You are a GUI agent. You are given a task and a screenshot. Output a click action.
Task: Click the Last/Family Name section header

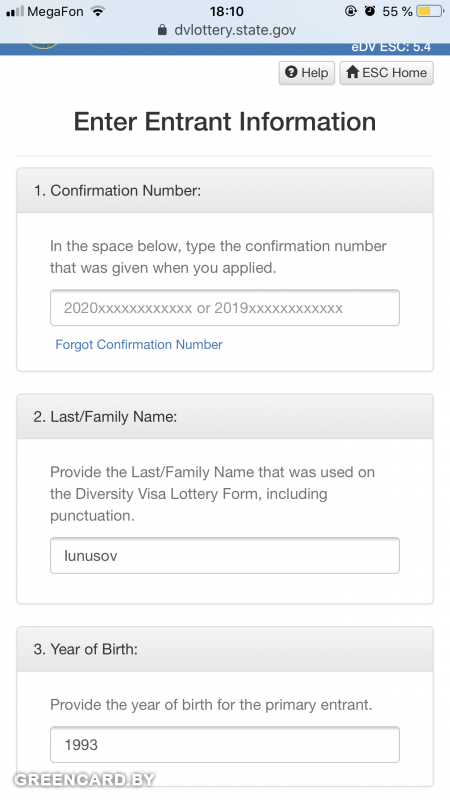click(x=225, y=416)
